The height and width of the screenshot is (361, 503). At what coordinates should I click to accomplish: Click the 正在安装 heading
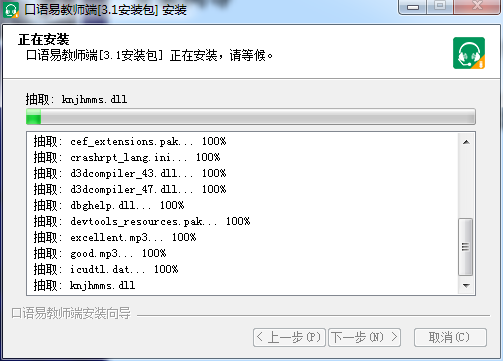44,39
